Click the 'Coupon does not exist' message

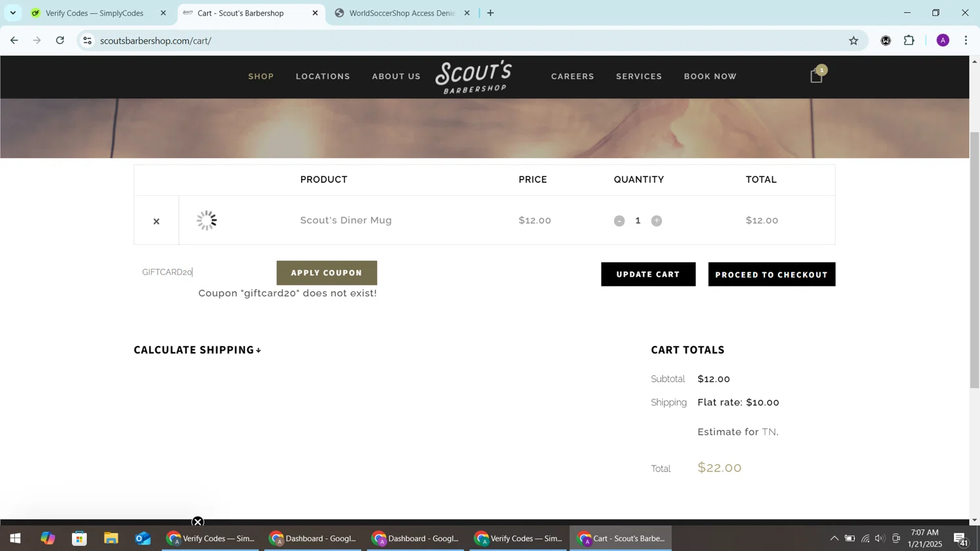click(287, 293)
